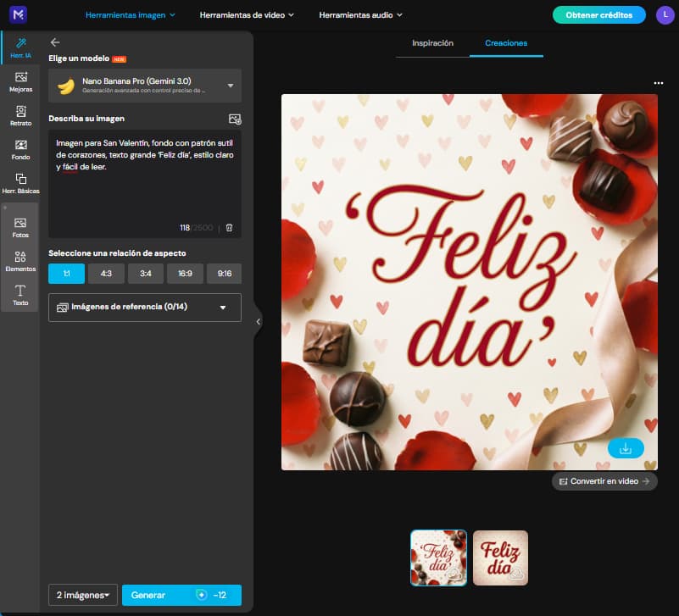This screenshot has height=616, width=679.
Task: Open the Fondo sidebar tool
Action: 20,150
